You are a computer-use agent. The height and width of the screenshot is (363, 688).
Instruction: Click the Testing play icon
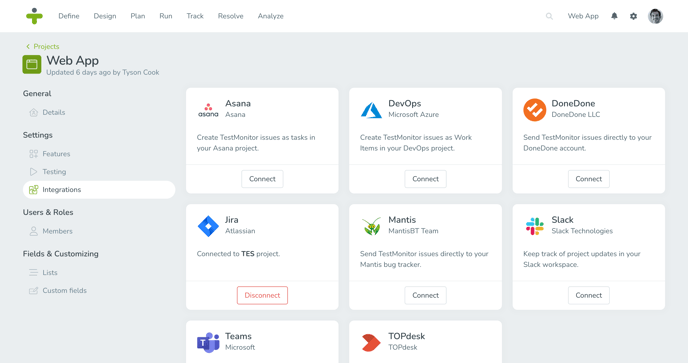pyautogui.click(x=33, y=172)
